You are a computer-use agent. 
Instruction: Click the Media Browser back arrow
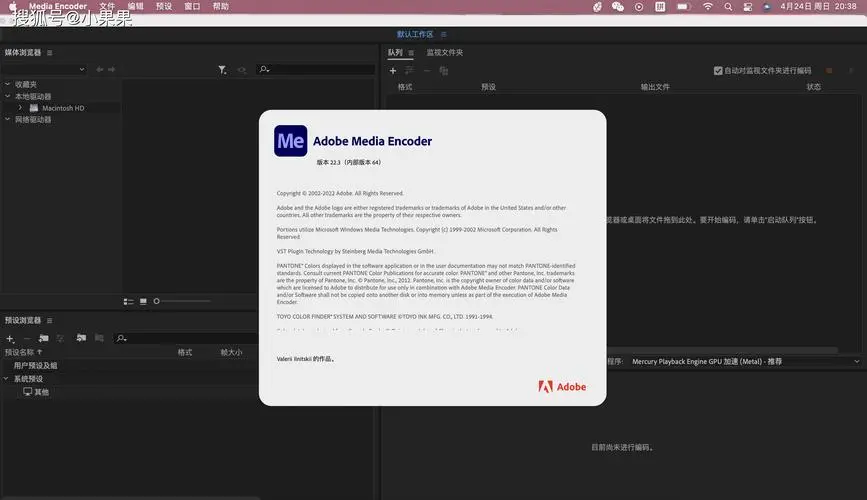click(x=100, y=69)
